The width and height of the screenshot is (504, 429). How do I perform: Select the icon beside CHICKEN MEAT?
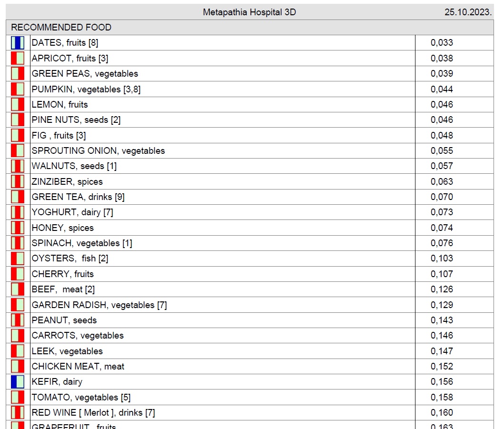(18, 366)
